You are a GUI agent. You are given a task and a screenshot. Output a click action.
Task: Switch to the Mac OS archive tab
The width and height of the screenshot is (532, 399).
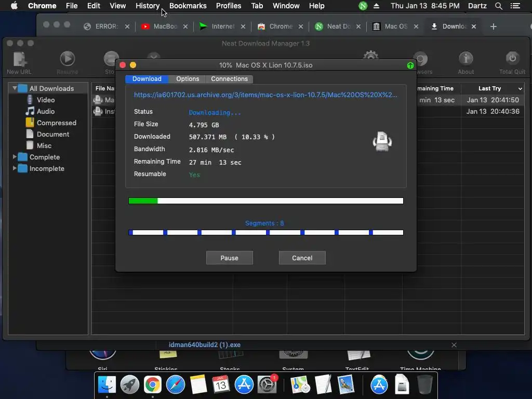pos(391,26)
